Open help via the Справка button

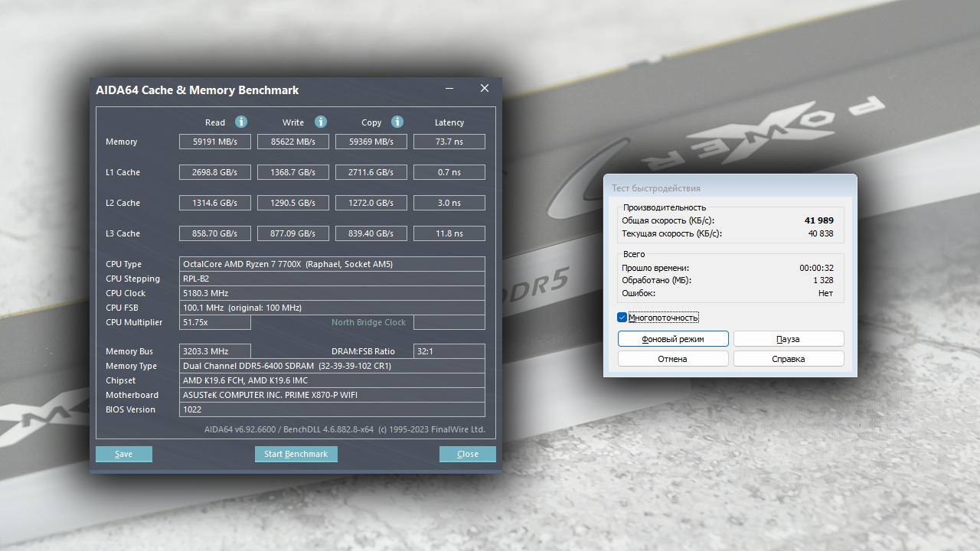(788, 359)
